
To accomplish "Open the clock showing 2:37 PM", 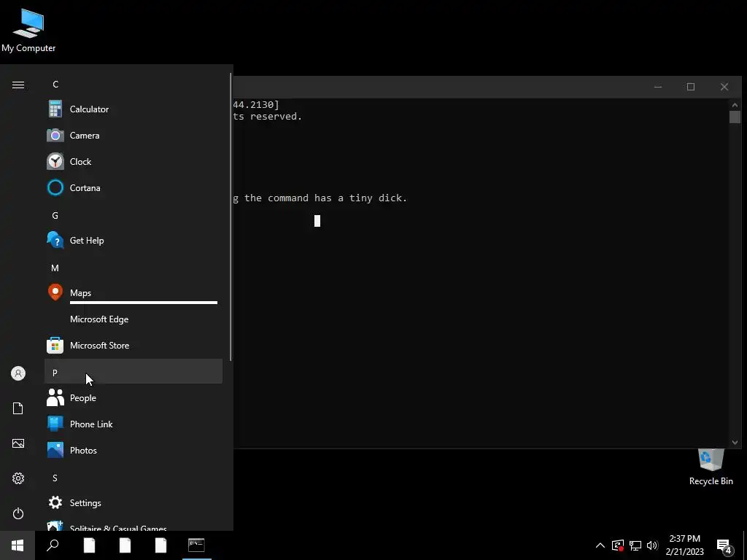I will (684, 545).
